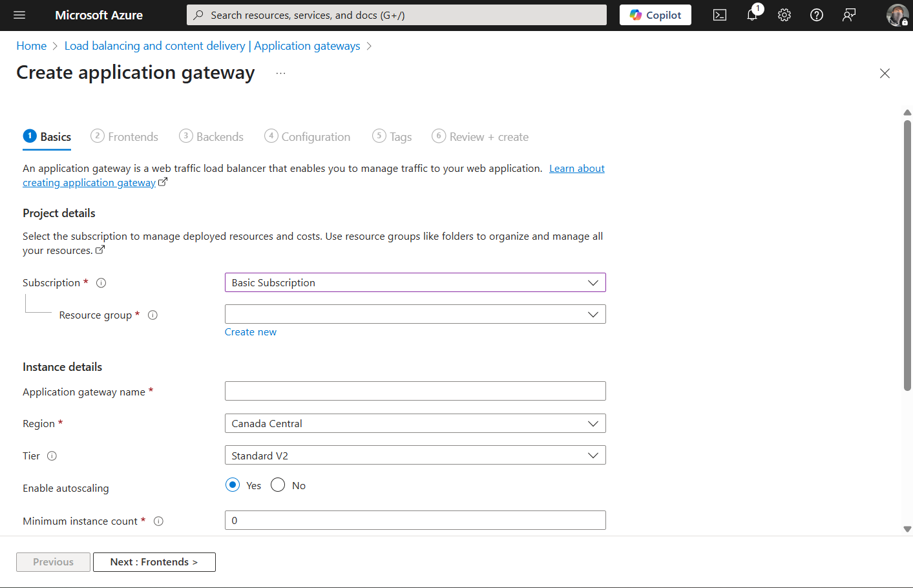Click the Application gateway name field
Viewport: 913px width, 588px height.
point(415,391)
